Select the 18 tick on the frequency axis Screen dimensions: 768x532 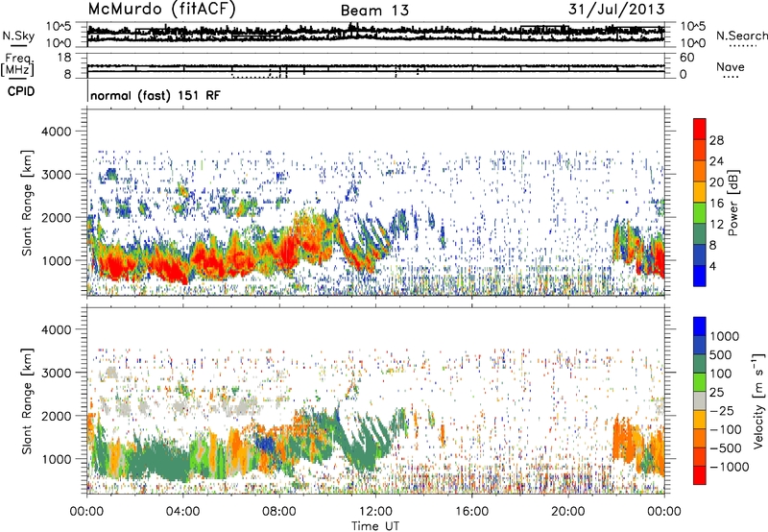63,57
